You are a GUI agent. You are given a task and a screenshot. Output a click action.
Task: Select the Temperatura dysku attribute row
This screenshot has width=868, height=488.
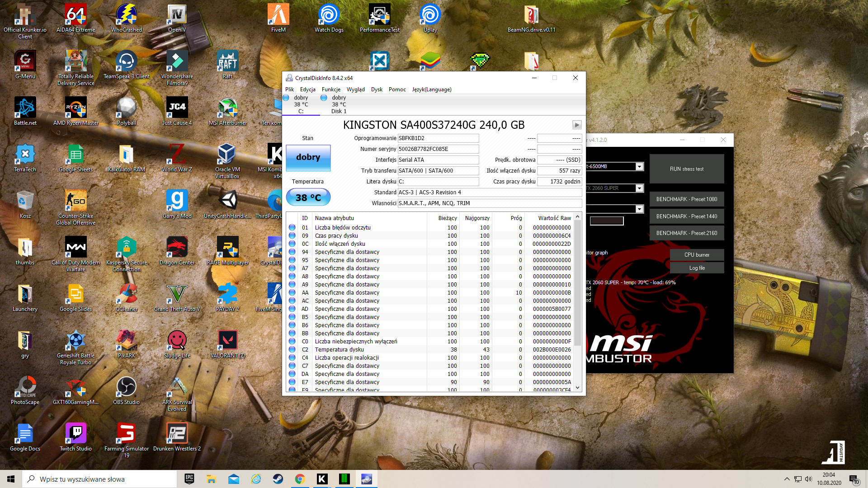point(429,350)
